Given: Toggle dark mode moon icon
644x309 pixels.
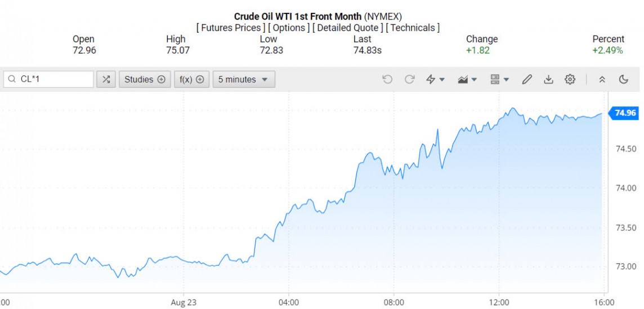Looking at the screenshot, I should coord(623,79).
